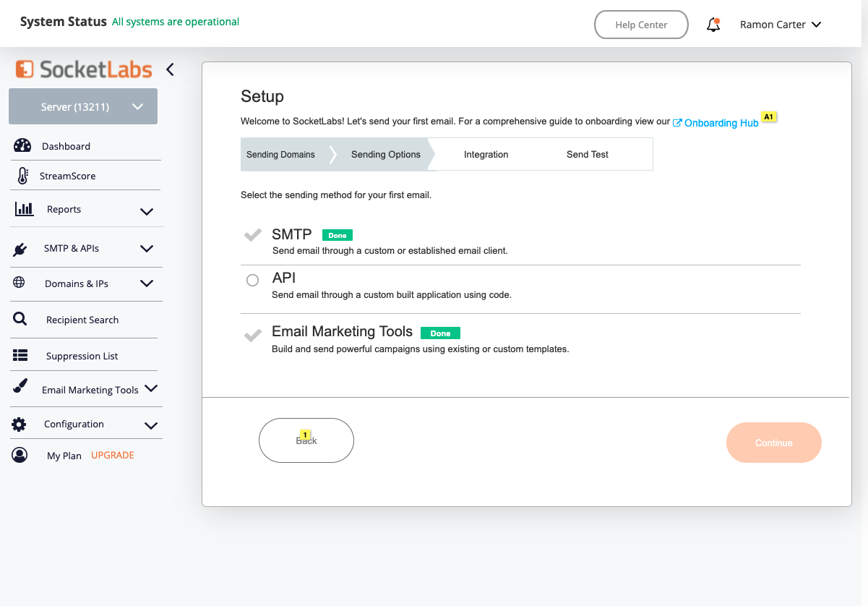Expand the Domains & IPs chevron
Screen dimensions: 868x606
pos(147,283)
